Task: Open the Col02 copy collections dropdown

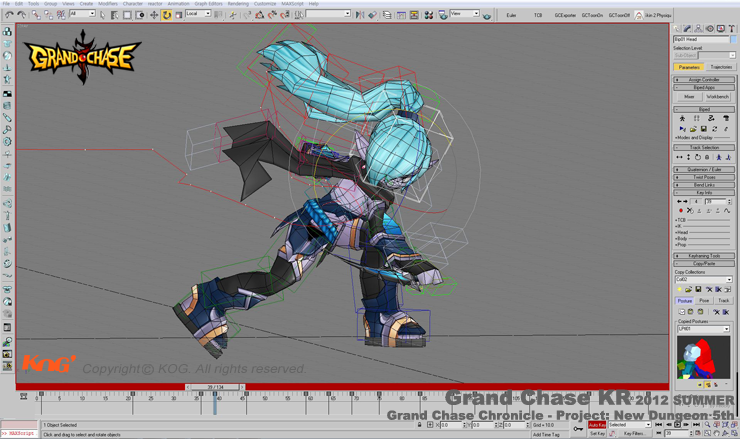Action: [x=703, y=280]
